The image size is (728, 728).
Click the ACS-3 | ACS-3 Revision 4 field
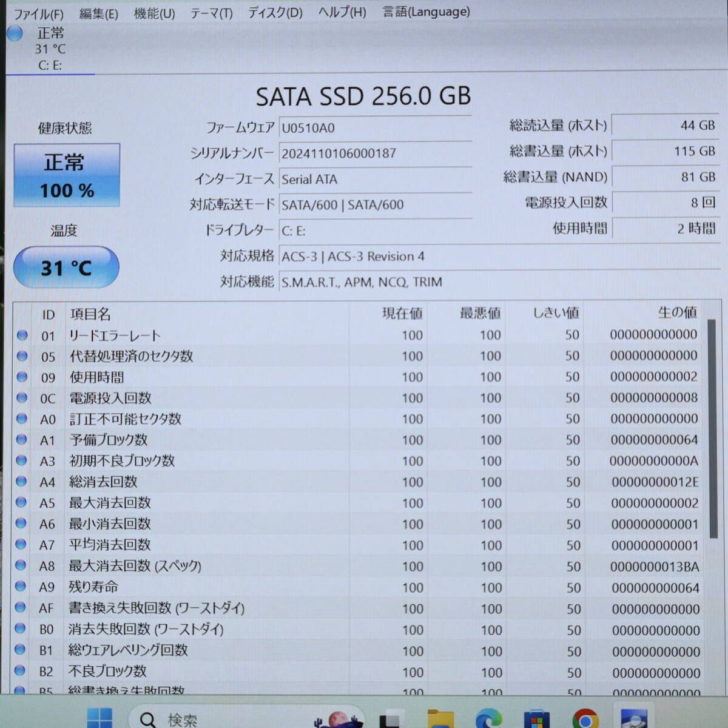499,256
